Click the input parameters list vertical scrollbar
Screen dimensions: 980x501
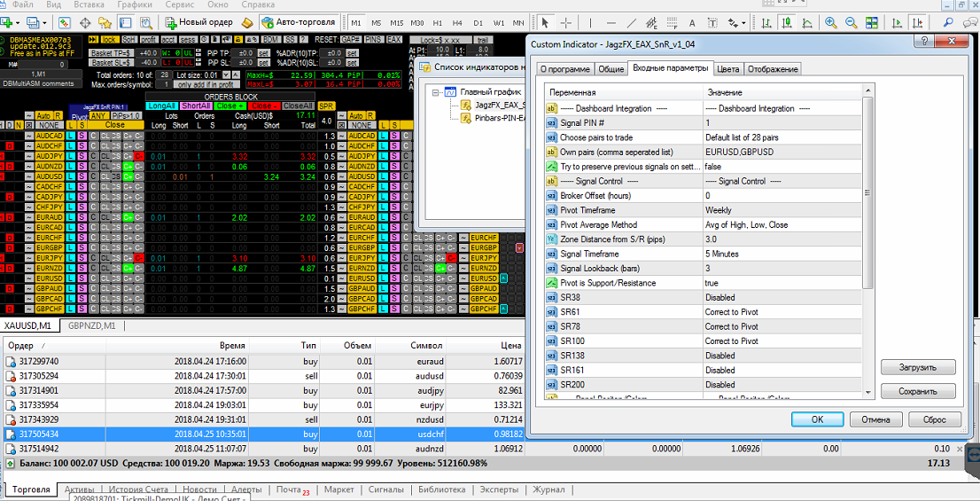[x=867, y=241]
